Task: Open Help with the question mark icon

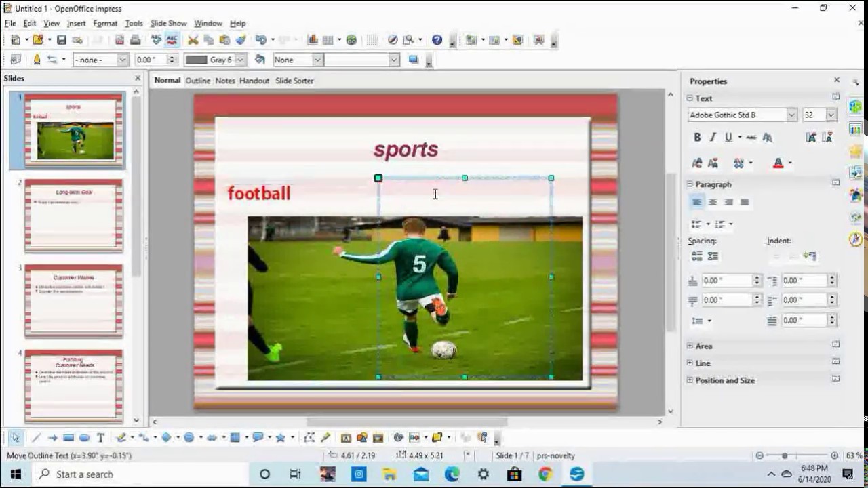Action: tap(437, 40)
